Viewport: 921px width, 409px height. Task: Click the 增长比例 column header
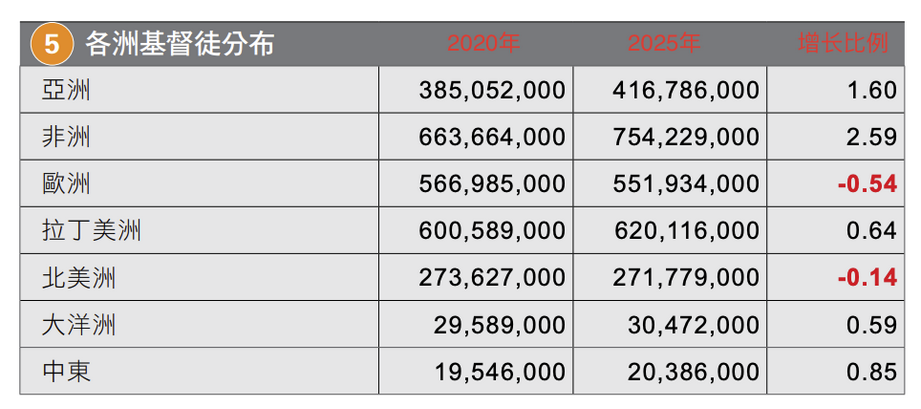click(843, 44)
